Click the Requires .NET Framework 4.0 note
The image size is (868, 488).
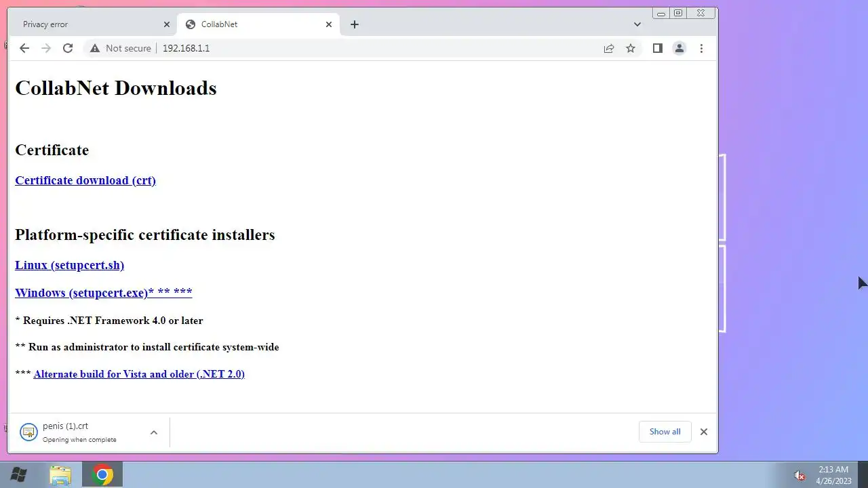[109, 321]
